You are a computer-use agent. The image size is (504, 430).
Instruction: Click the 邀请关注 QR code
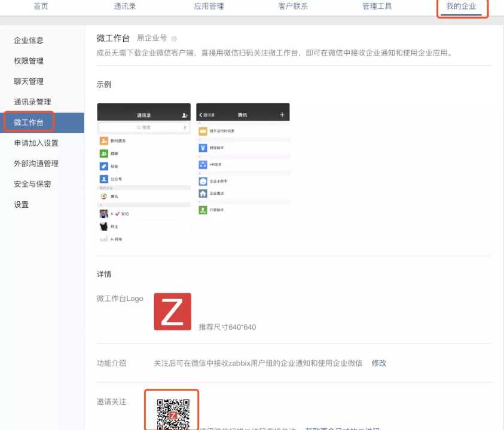tap(173, 414)
